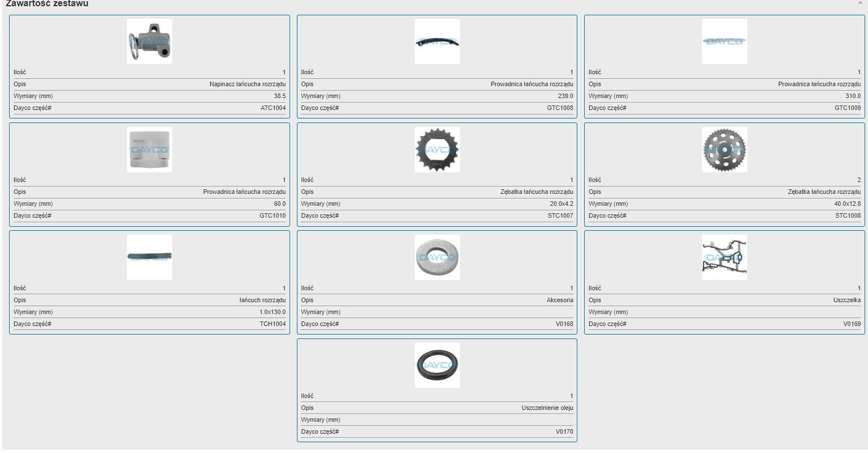Select part number V0168

coord(564,324)
